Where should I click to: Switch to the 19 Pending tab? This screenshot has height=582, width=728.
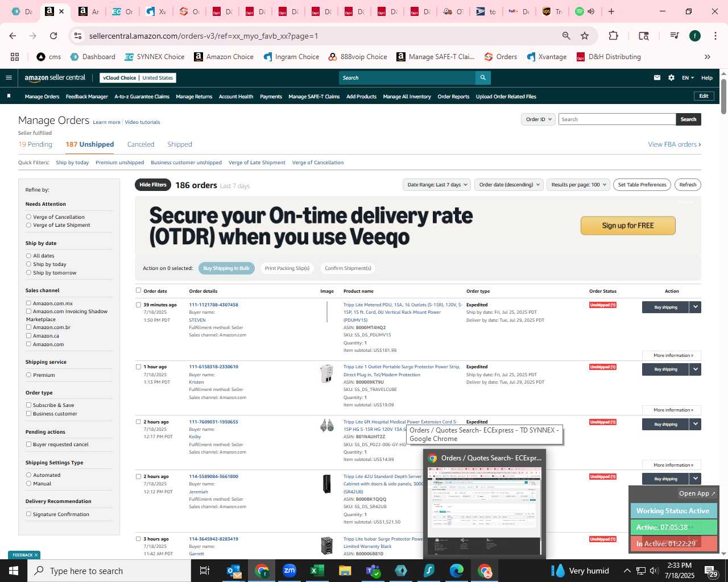pos(35,144)
